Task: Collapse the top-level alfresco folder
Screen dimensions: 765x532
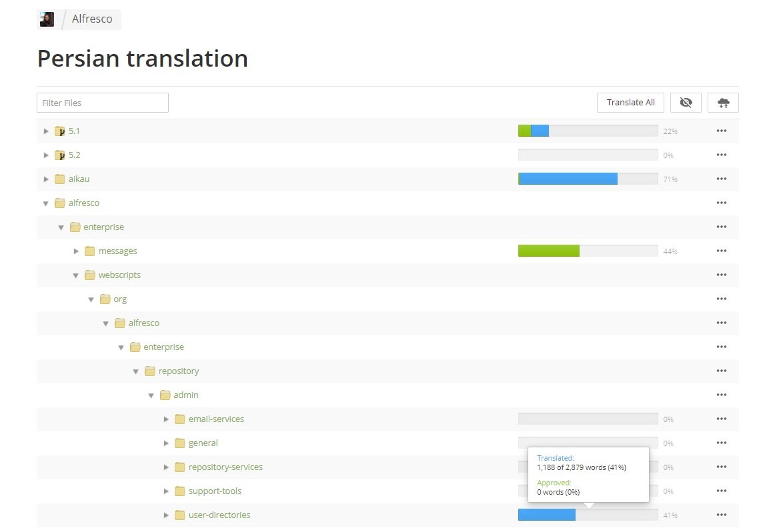Action: (46, 203)
